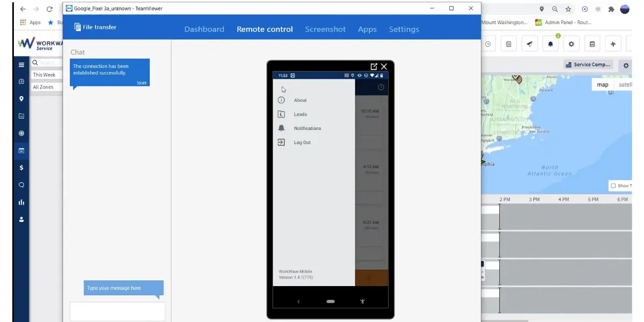Click the gear icon in WorkWave toolbar
This screenshot has height=322, width=644.
(572, 44)
